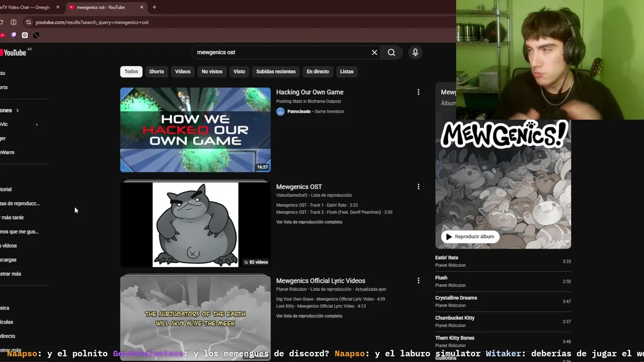The width and height of the screenshot is (644, 362).
Task: Click the black square bookmark icon
Action: (x=36, y=35)
